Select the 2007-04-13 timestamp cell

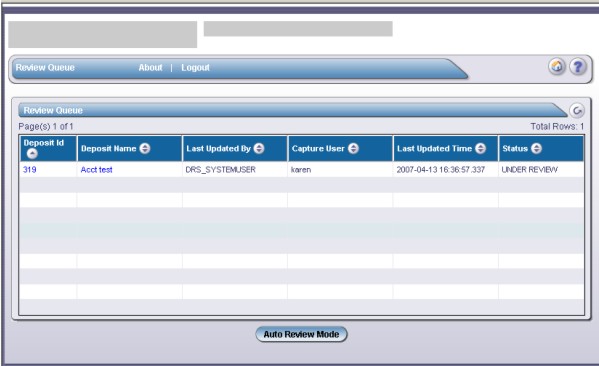tap(445, 170)
